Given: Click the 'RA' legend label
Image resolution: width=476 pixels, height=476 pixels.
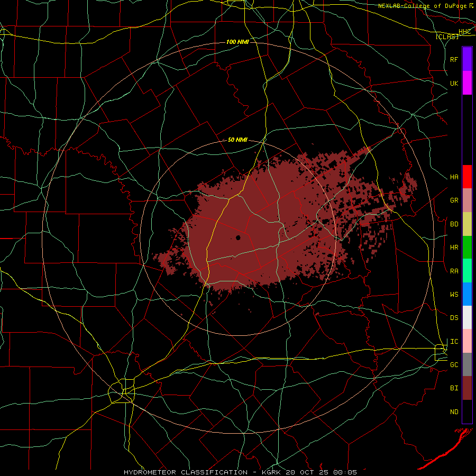Looking at the screenshot, I should pyautogui.click(x=454, y=271).
